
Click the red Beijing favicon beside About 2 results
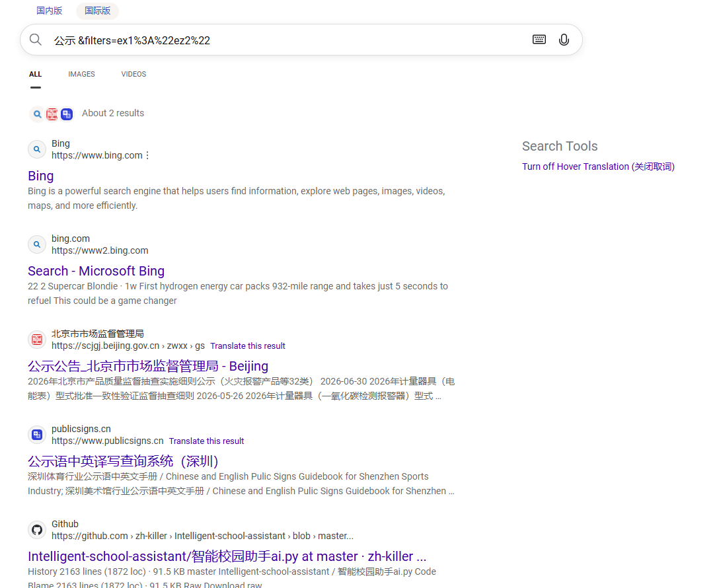[52, 114]
